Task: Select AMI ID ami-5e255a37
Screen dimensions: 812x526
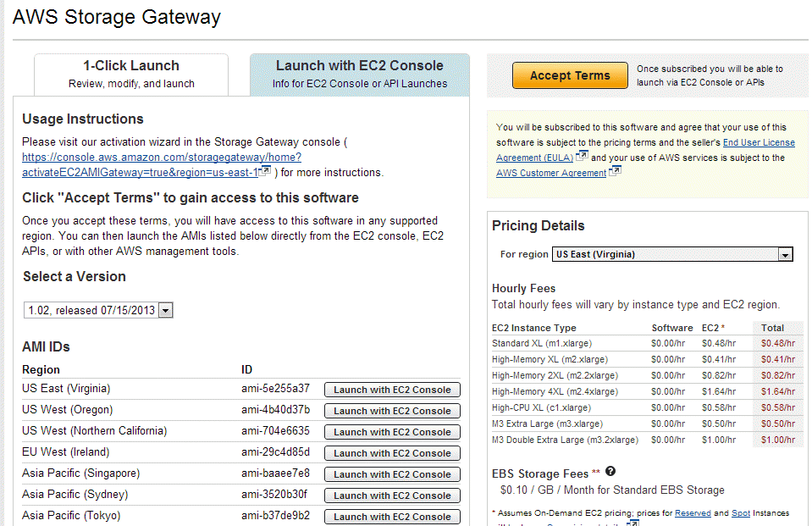Action: click(x=275, y=389)
